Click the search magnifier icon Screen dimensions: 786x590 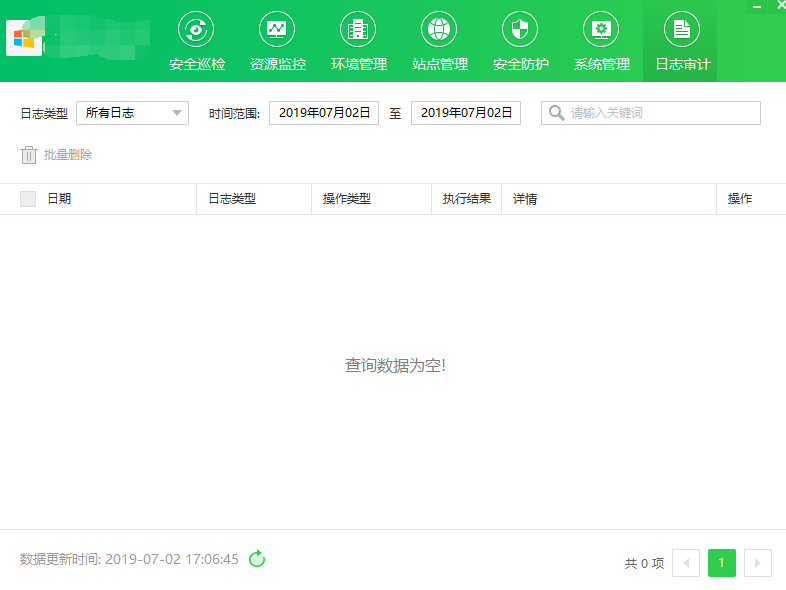(556, 113)
